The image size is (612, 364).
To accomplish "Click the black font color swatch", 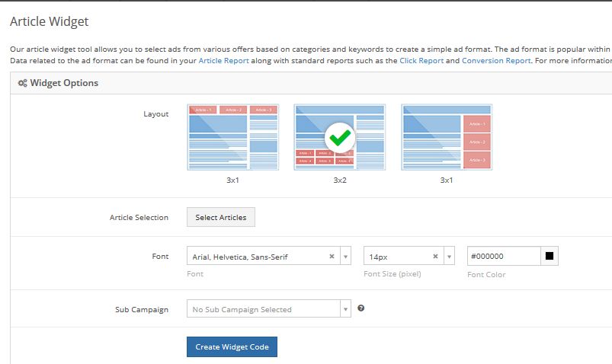I will [549, 256].
